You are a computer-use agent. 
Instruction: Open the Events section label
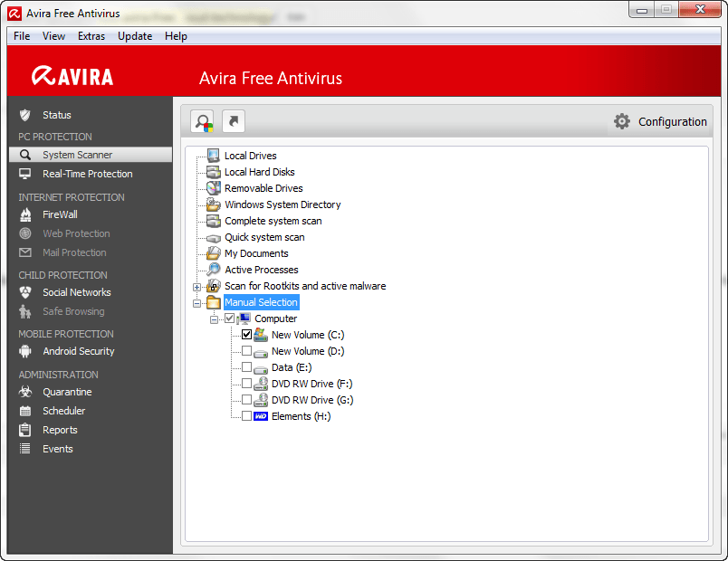point(58,449)
